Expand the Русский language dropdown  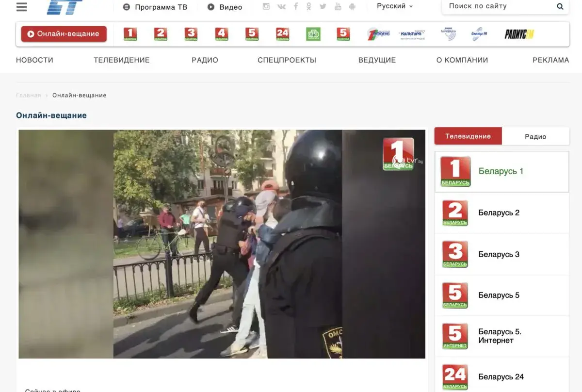click(x=395, y=6)
